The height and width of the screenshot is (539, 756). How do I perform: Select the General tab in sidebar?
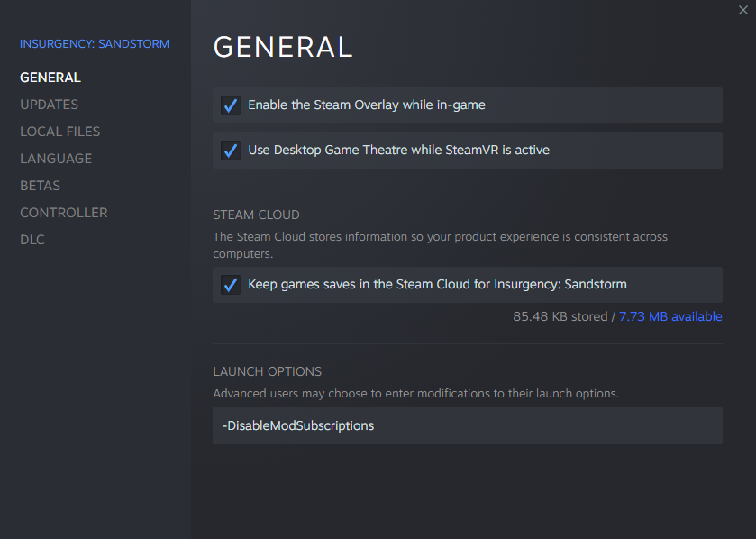point(50,78)
